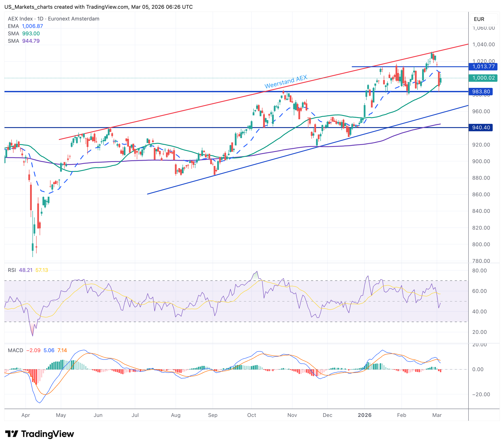Click the 940.40 support level label
The width and height of the screenshot is (504, 447).
tap(480, 128)
